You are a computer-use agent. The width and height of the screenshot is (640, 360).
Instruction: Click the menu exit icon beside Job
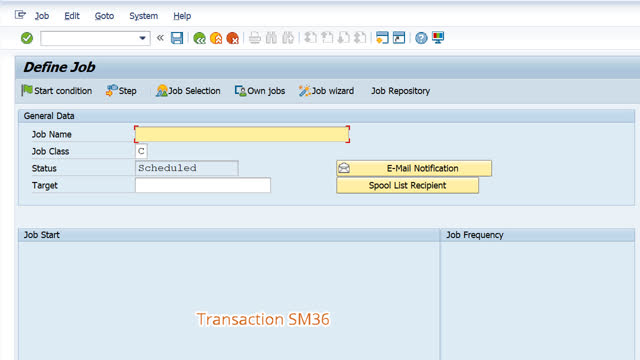point(20,16)
